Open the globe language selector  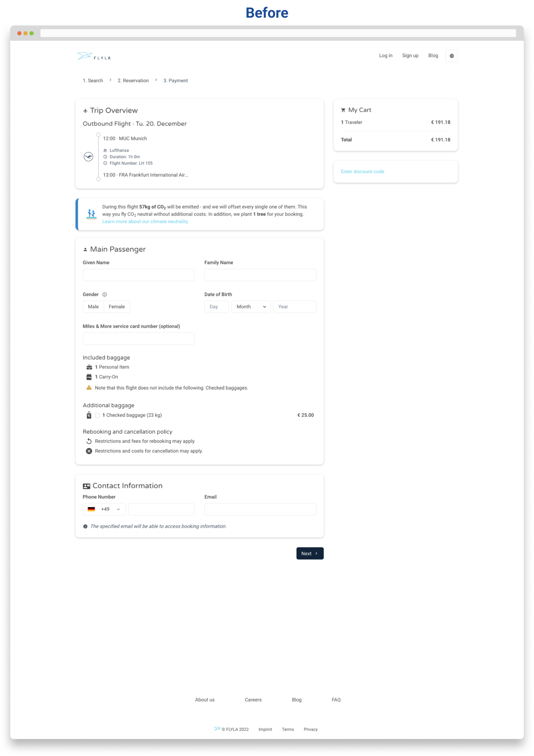(x=451, y=56)
